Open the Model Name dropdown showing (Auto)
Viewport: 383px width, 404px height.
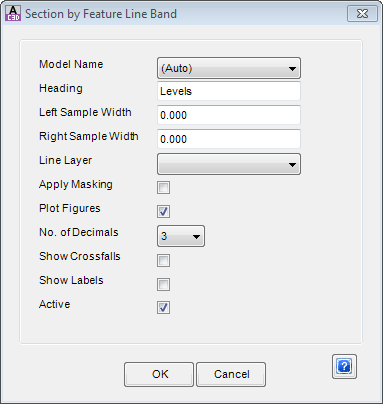pyautogui.click(x=229, y=68)
